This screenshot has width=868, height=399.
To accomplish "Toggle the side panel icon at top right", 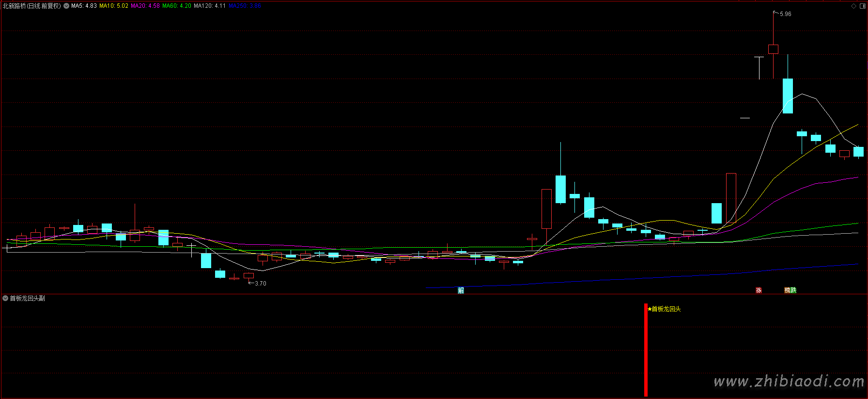I will (x=862, y=6).
